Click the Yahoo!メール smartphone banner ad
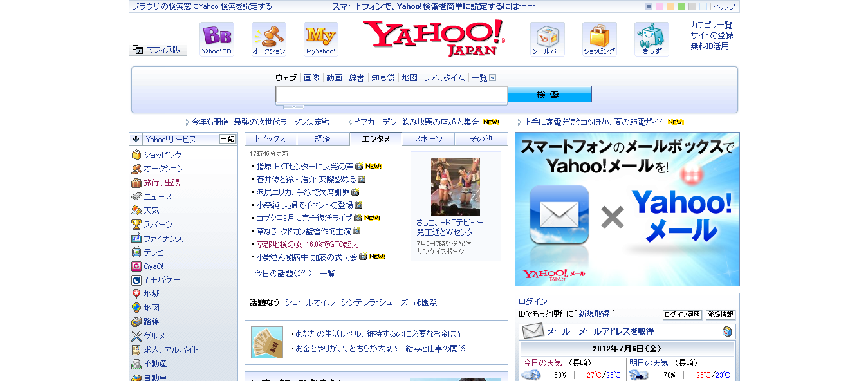This screenshot has width=868, height=381. tap(627, 209)
